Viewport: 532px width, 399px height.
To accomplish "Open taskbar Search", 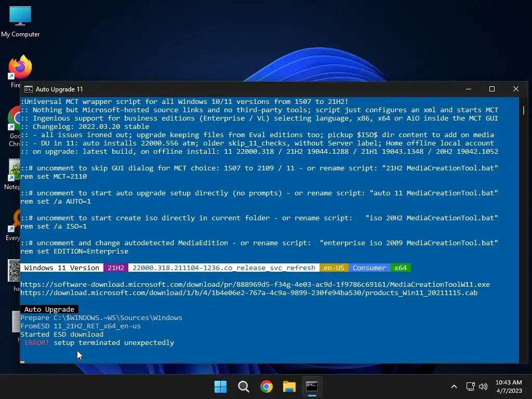I will [244, 387].
